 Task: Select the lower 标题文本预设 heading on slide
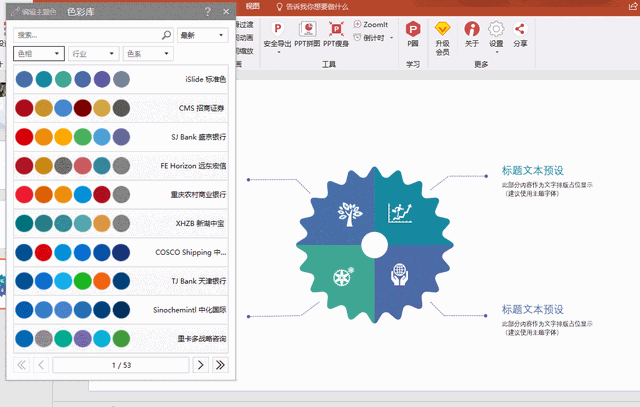532,309
